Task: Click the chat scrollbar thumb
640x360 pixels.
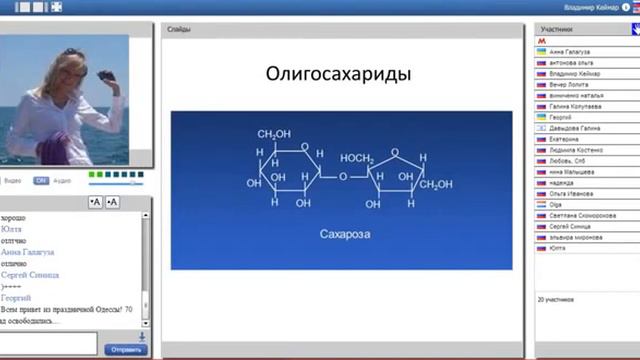Action: tap(146, 306)
